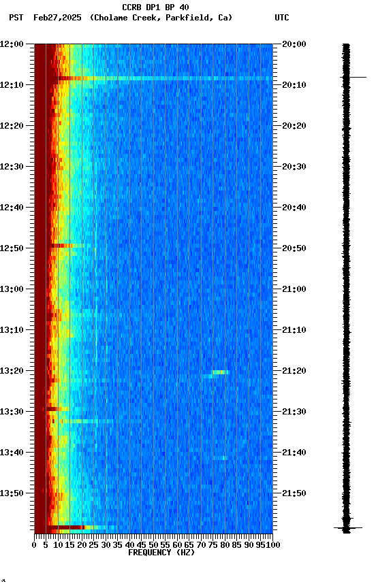Click the UTC time label 21:40
This screenshot has height=588, width=376.
[x=294, y=453]
